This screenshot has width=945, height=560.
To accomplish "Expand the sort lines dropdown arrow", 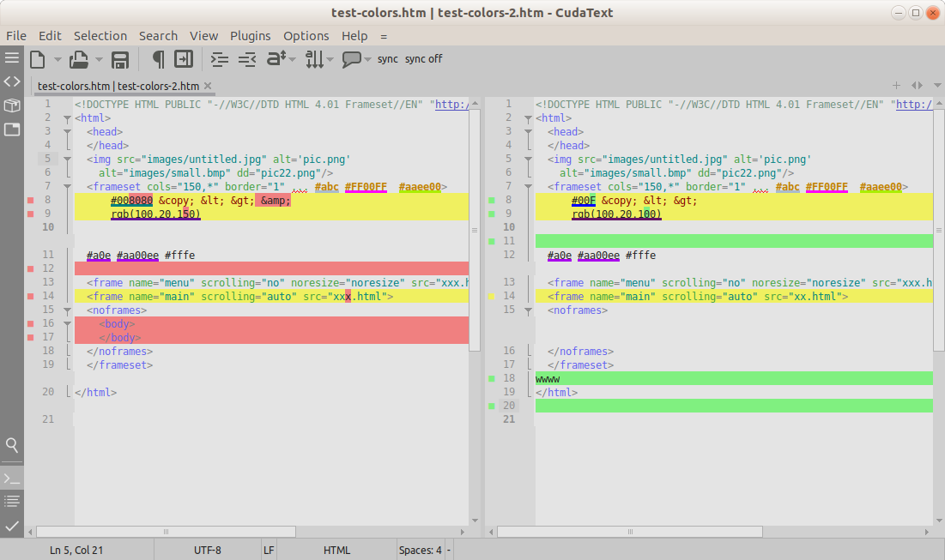I will 330,60.
